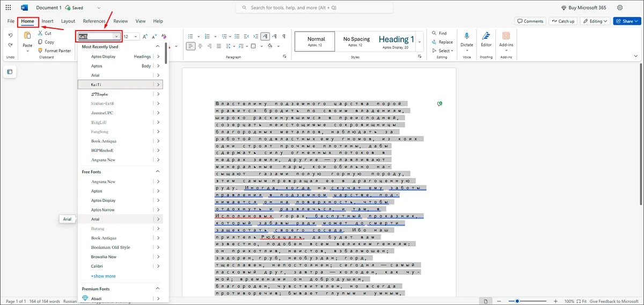Open the Share button dropdown
Viewport: 644px width, 305px height.
(636, 21)
